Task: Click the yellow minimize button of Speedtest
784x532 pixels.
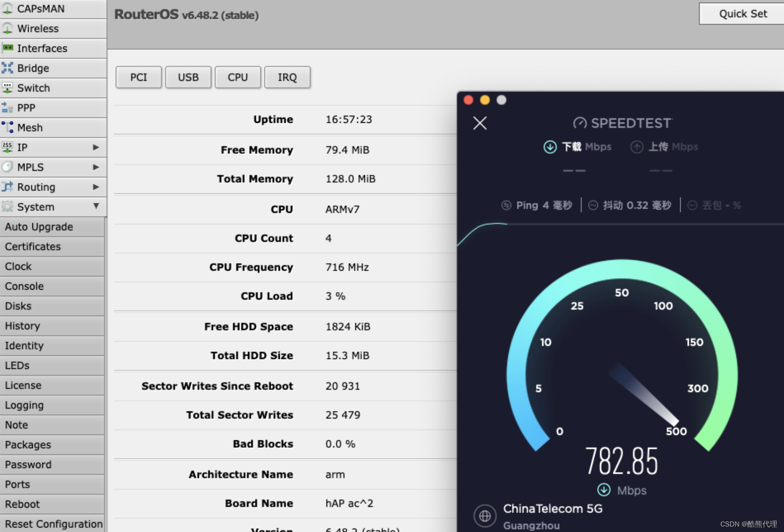Action: (485, 100)
